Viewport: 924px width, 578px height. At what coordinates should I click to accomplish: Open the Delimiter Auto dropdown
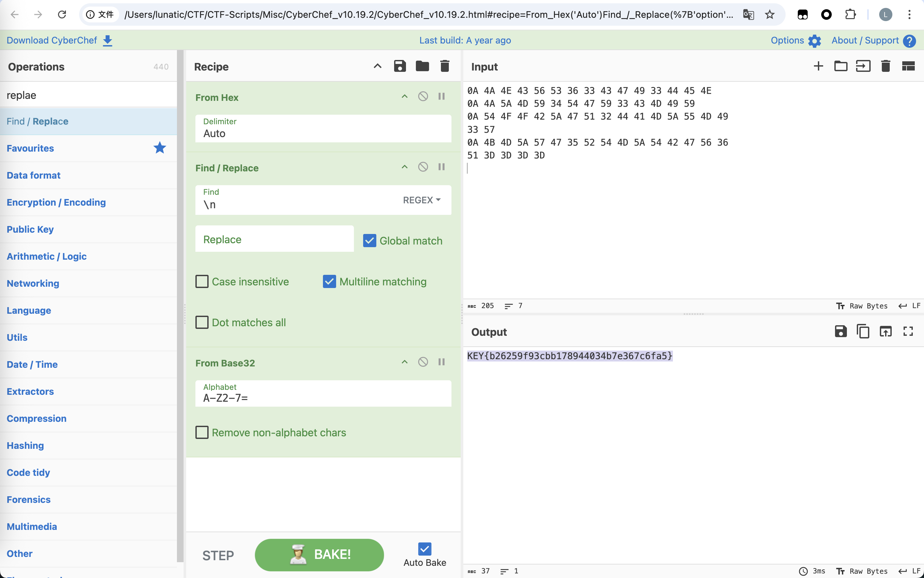[x=323, y=129]
